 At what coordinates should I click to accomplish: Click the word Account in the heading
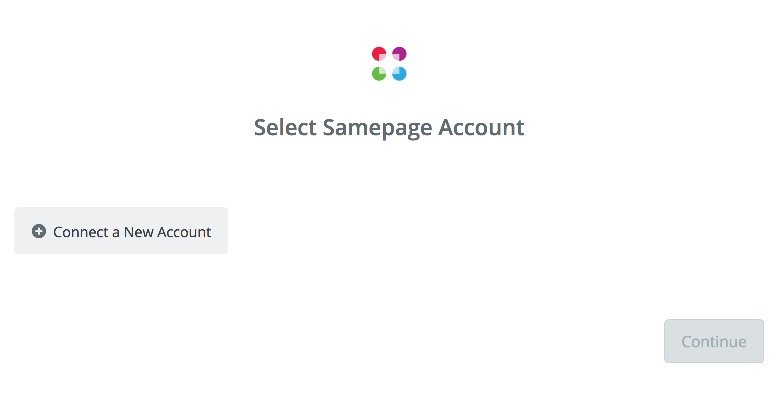(x=481, y=127)
